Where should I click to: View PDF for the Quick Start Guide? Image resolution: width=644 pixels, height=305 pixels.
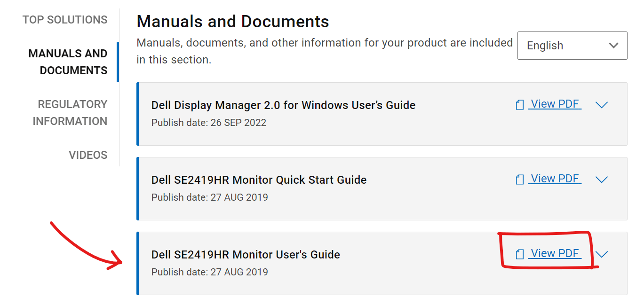554,178
